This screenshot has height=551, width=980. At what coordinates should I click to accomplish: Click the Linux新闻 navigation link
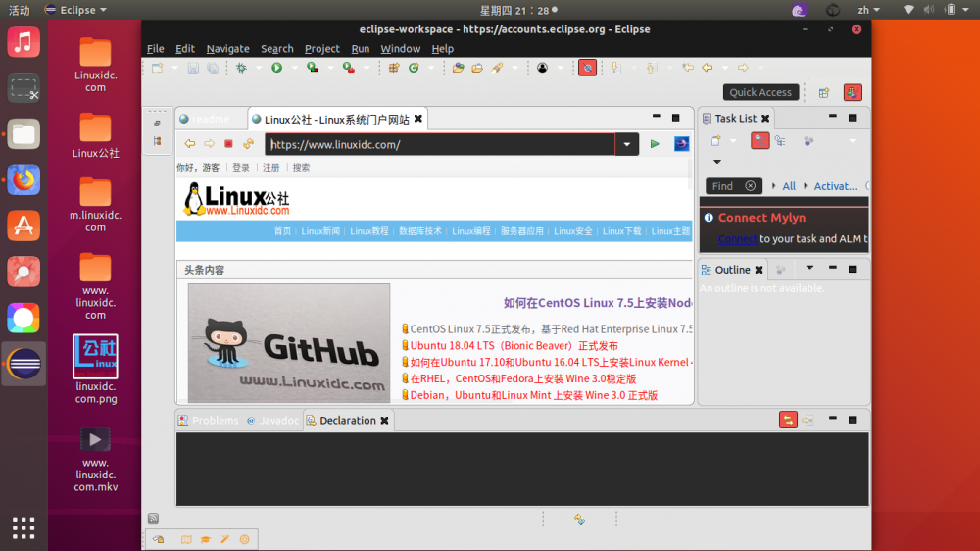pos(320,231)
